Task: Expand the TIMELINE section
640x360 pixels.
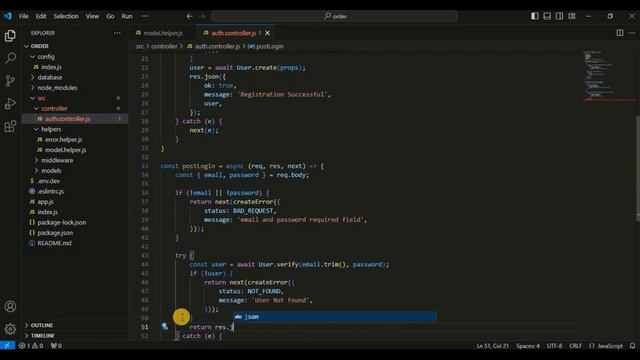Action: click(x=75, y=336)
